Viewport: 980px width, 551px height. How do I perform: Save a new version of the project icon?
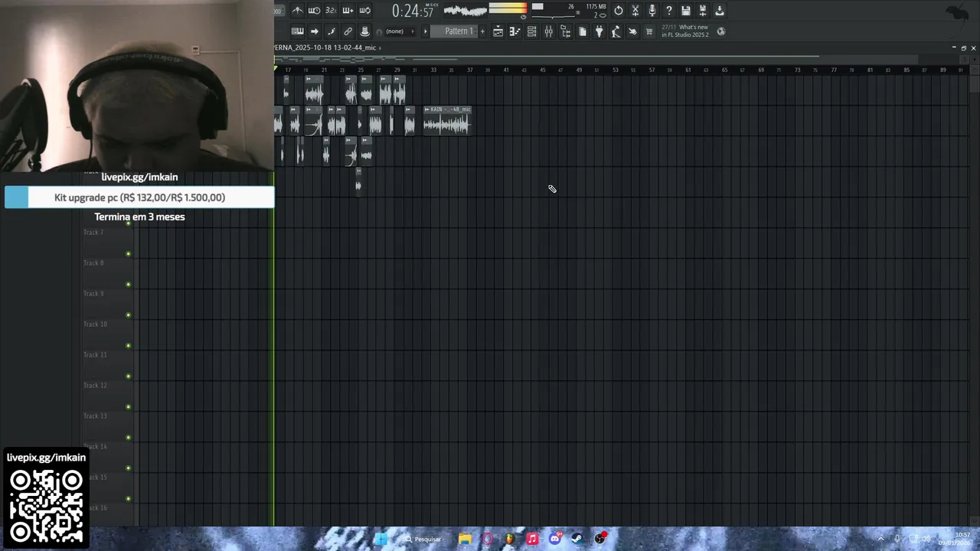click(703, 11)
